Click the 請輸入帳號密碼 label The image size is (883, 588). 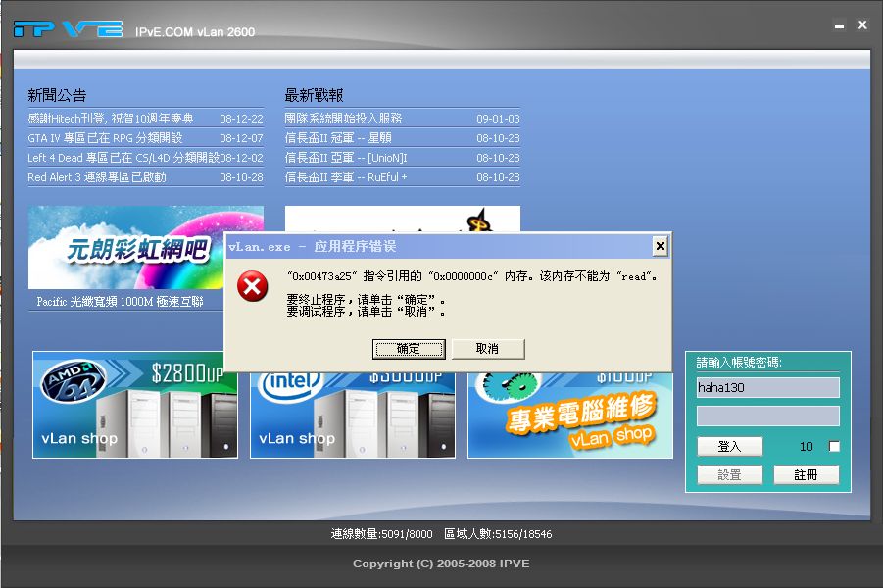[739, 363]
